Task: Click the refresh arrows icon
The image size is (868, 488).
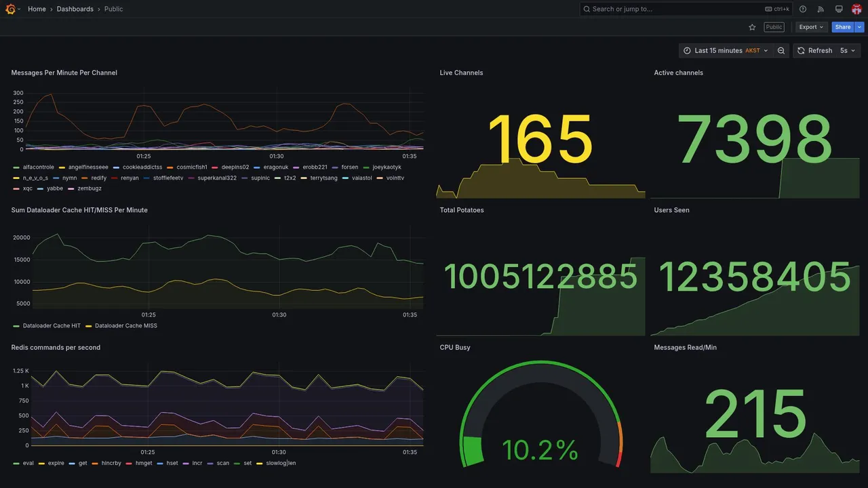Action: click(801, 51)
